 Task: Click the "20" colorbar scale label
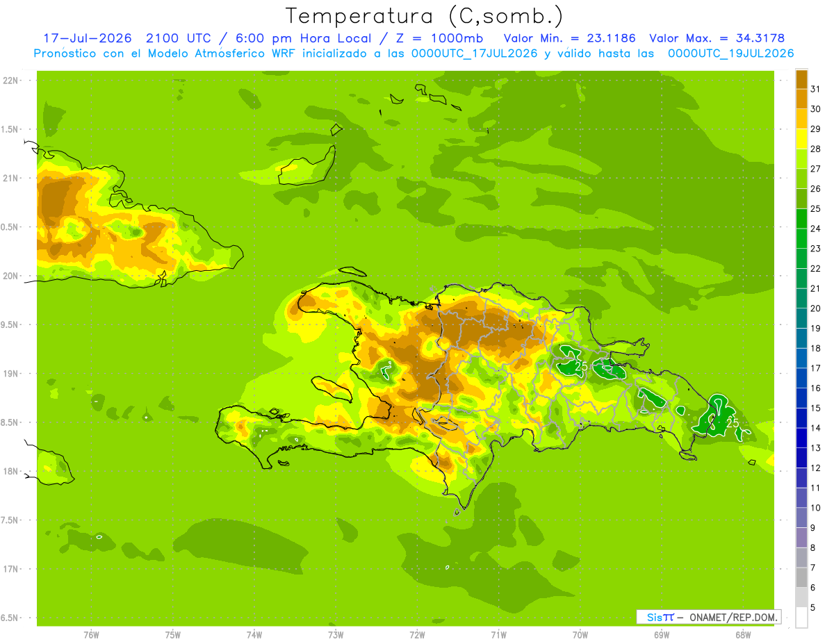pos(816,308)
